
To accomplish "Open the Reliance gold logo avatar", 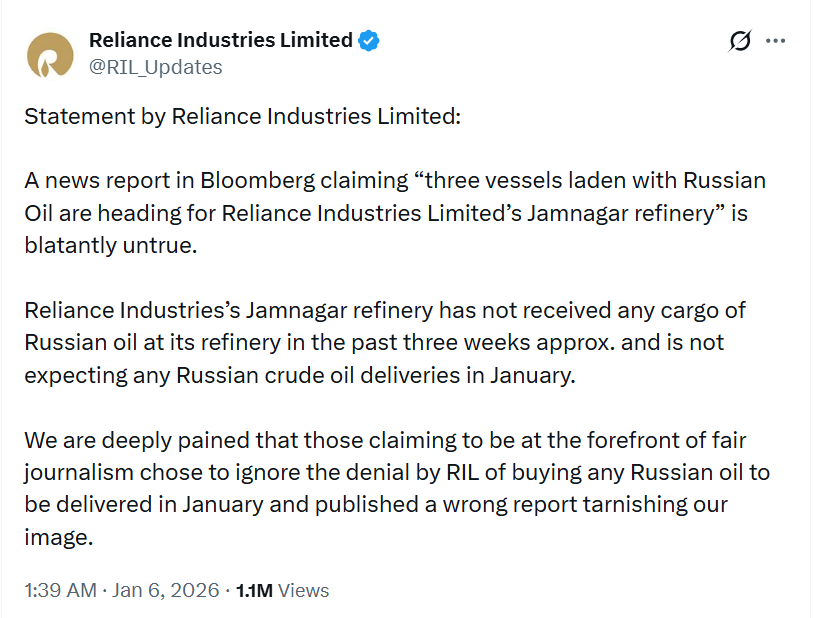I will 50,55.
